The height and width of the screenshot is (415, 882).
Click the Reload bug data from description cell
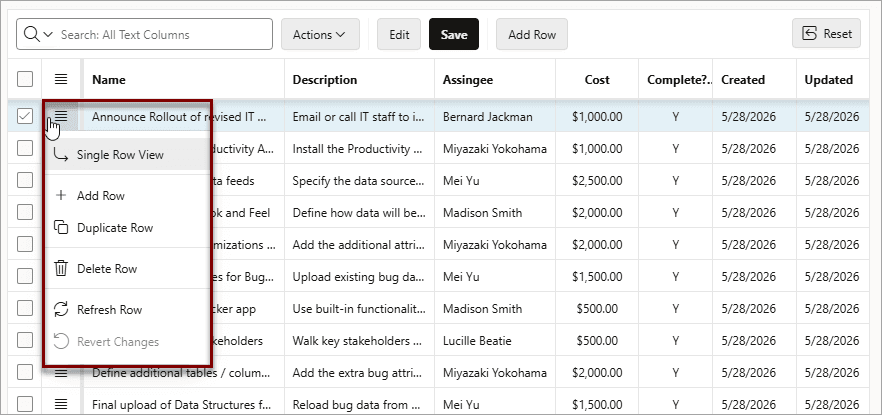[x=359, y=404]
